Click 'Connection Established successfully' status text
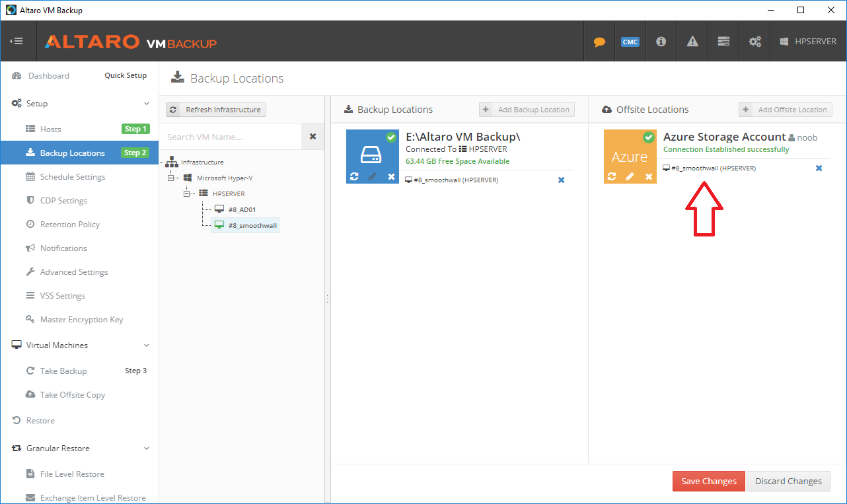The height and width of the screenshot is (504, 847). point(726,149)
